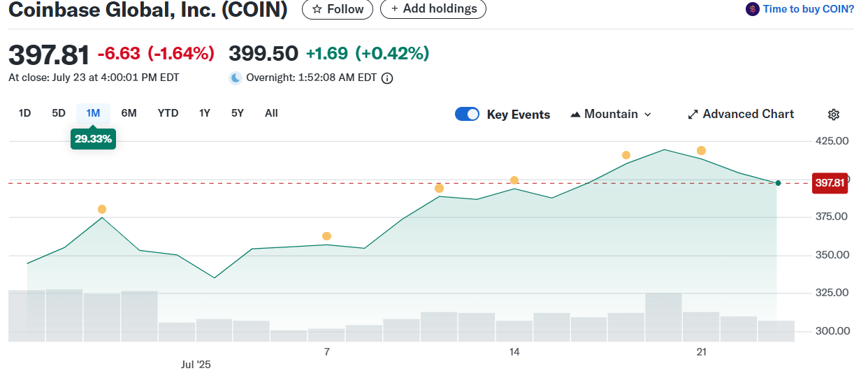Click the Overnight: 1:52:08 AM EDT timestamp
The height and width of the screenshot is (371, 868).
[x=312, y=78]
